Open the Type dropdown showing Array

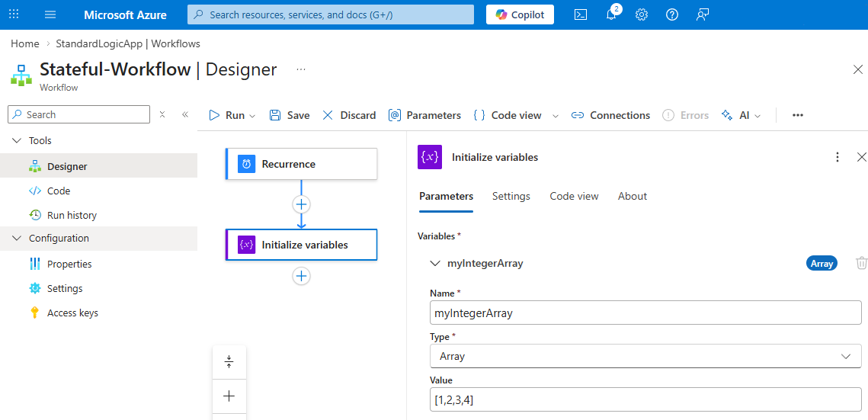(x=645, y=357)
